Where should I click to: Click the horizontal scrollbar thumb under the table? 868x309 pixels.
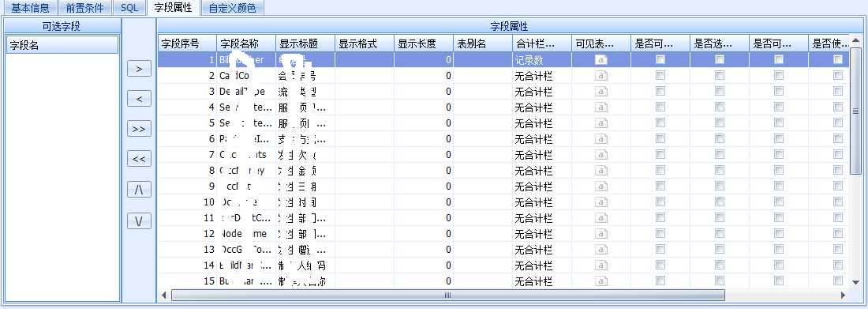click(x=447, y=296)
